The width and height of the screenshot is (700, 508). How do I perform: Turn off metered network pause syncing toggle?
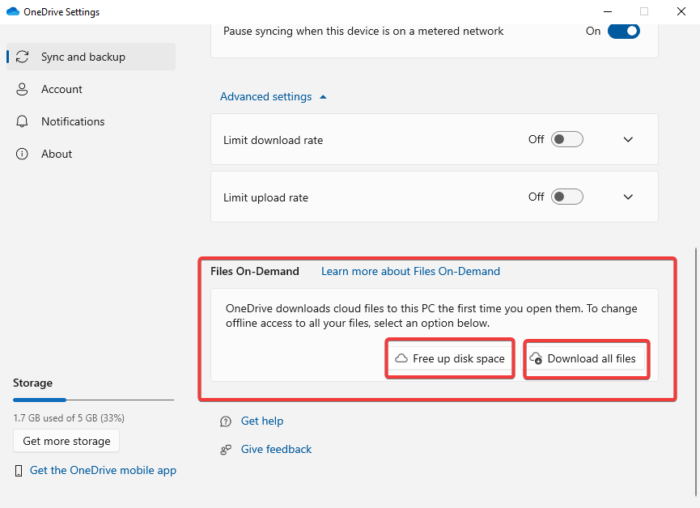622,31
